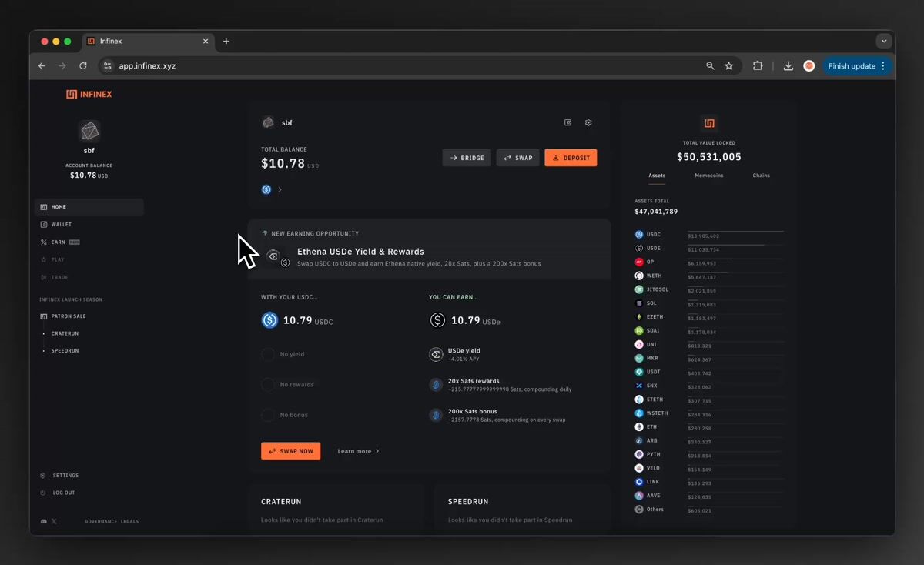924x565 pixels.
Task: Open the browser downloads icon
Action: [788, 66]
